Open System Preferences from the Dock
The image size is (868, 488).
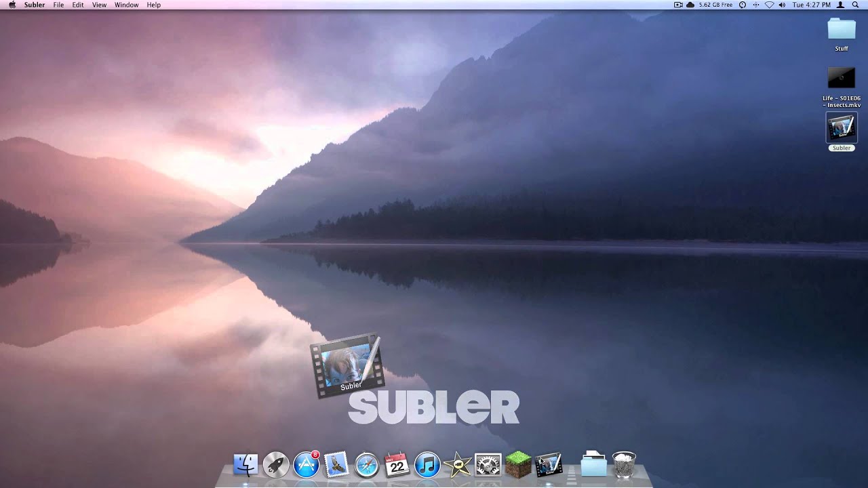(488, 465)
